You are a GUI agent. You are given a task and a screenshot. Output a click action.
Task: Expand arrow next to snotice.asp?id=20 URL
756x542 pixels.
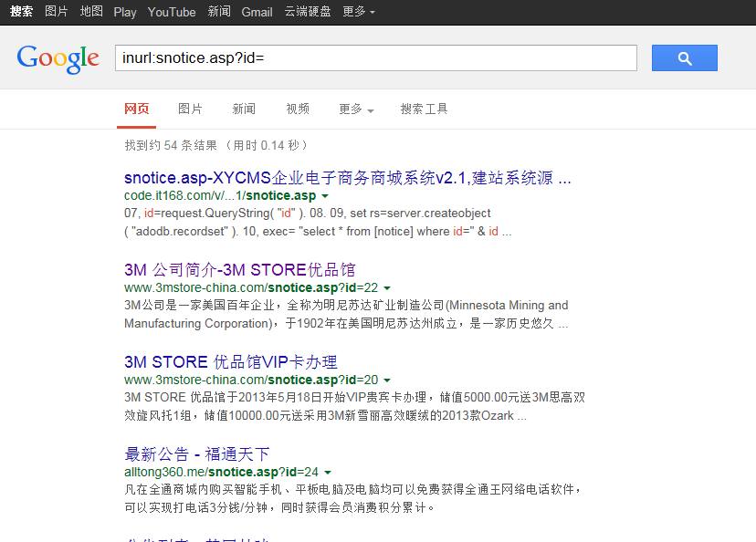[x=387, y=380]
